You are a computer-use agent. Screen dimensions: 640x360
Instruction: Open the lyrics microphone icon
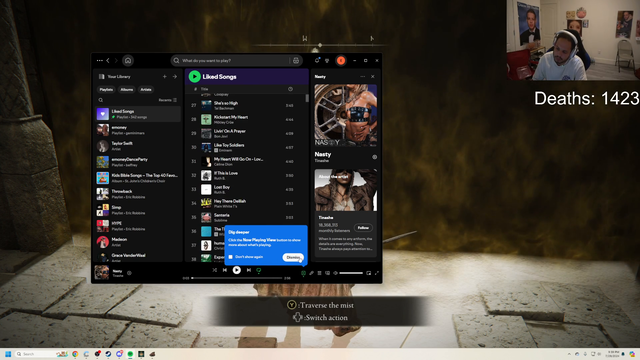click(311, 273)
